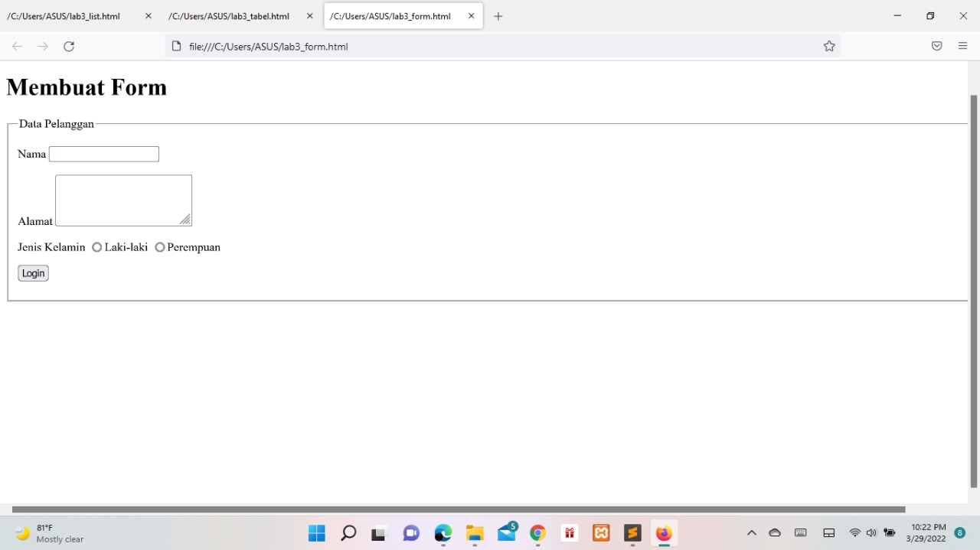Viewport: 980px width, 550px height.
Task: Open Sublime Text from the taskbar
Action: [632, 533]
